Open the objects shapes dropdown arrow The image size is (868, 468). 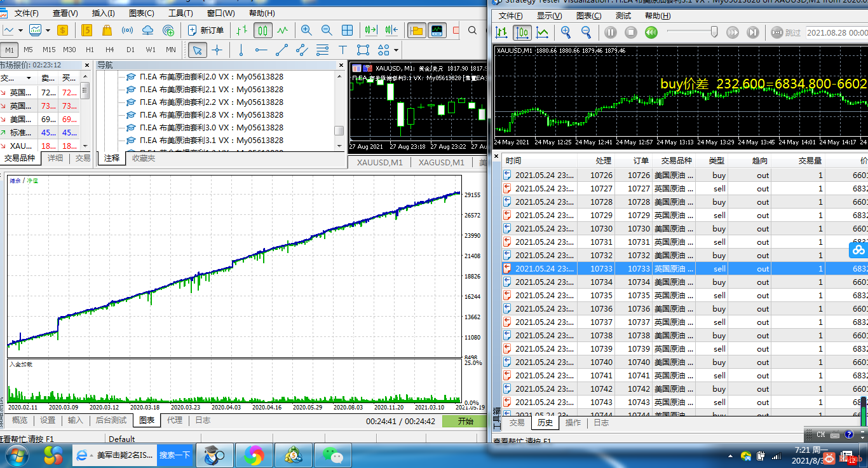[x=397, y=50]
